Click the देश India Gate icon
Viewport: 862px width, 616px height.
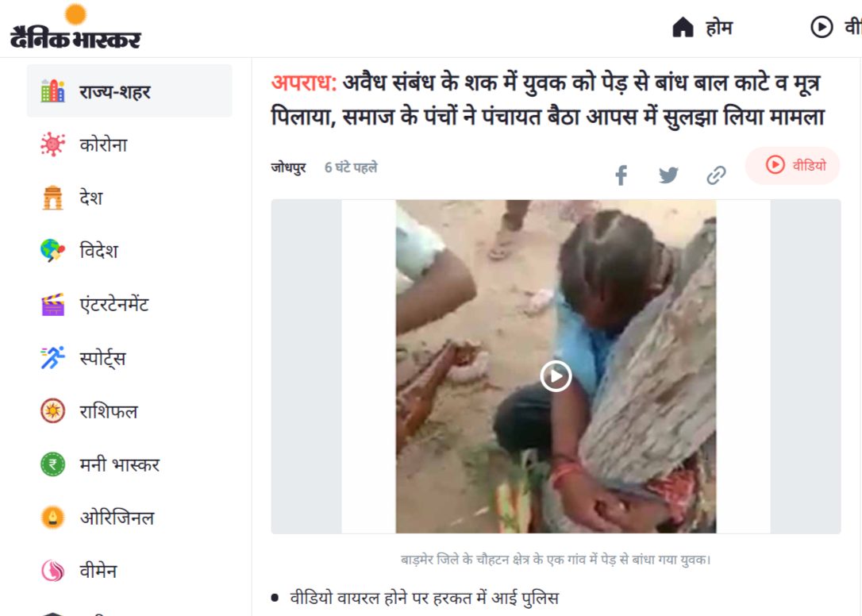coord(52,198)
